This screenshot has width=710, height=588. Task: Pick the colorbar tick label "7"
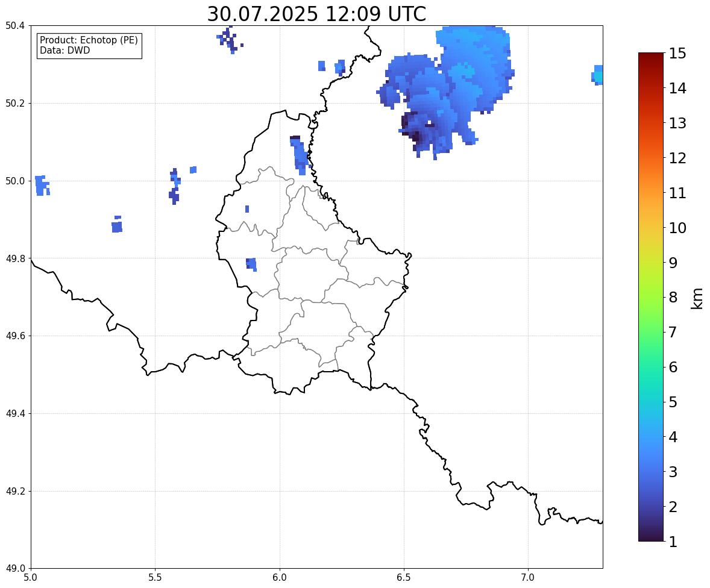point(673,332)
